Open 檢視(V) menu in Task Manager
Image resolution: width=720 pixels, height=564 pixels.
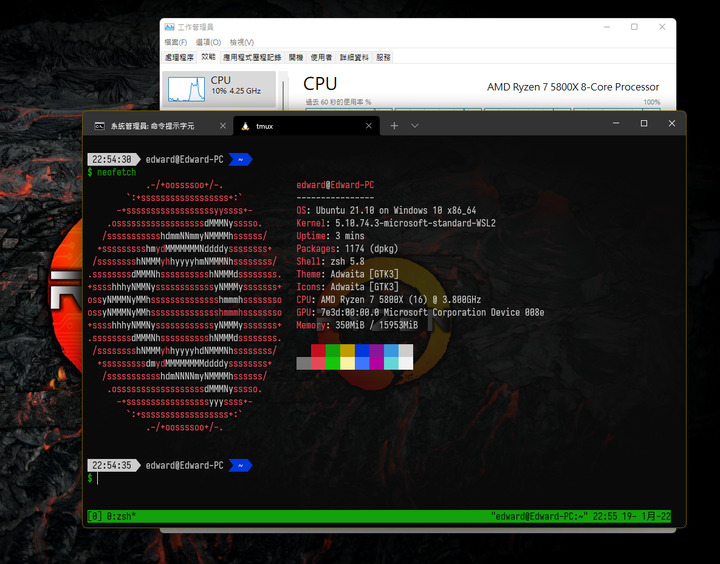click(242, 42)
